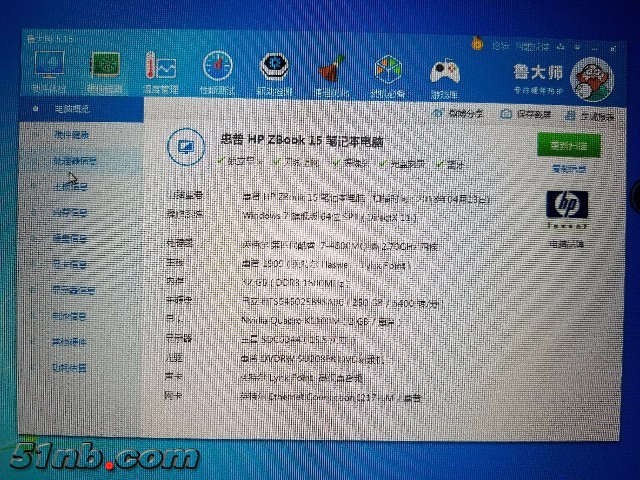Click the 电脑型号 value row text
The height and width of the screenshot is (480, 640).
[x=366, y=198]
